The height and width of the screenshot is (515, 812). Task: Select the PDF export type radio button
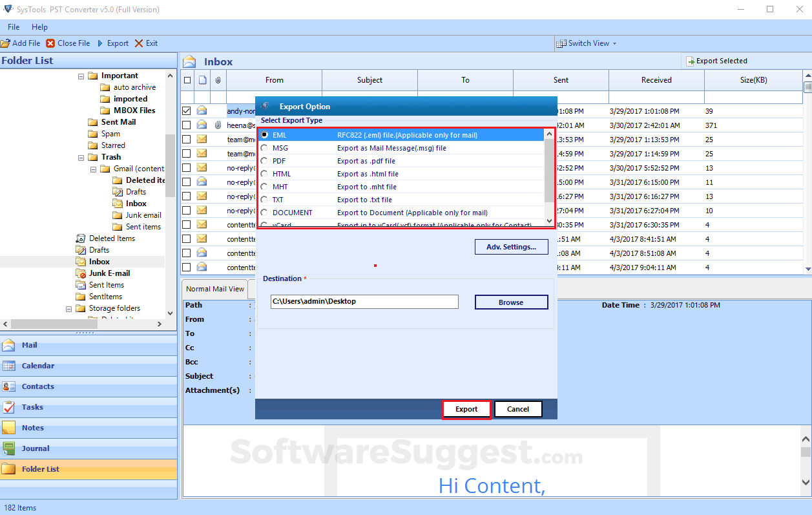[x=264, y=161]
